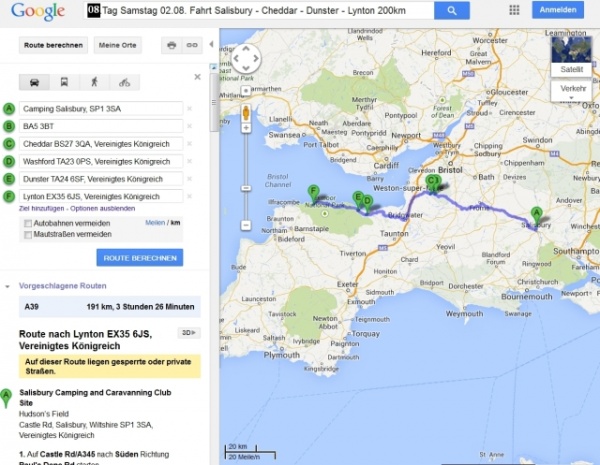Screen dimensions: 600x465
Task: Switch distance units to Meilen
Action: [x=155, y=223]
